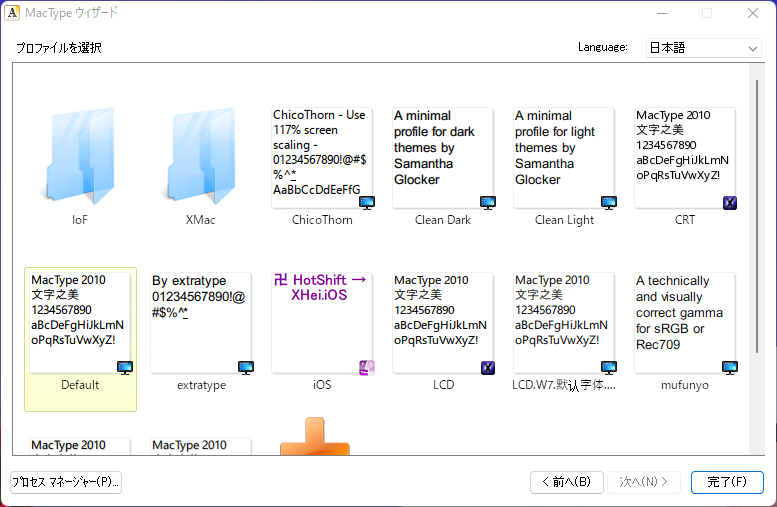This screenshot has width=777, height=507.
Task: Select the mufunyo gamma profile
Action: click(x=685, y=323)
